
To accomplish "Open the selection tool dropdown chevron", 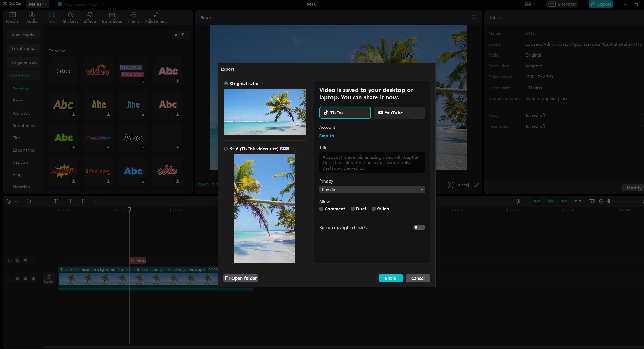I will 16,201.
